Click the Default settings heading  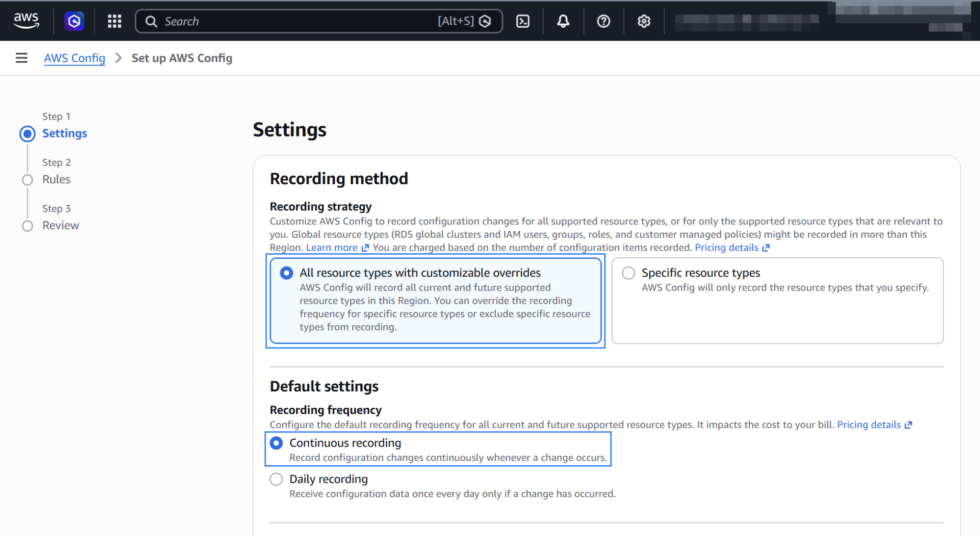coord(324,386)
